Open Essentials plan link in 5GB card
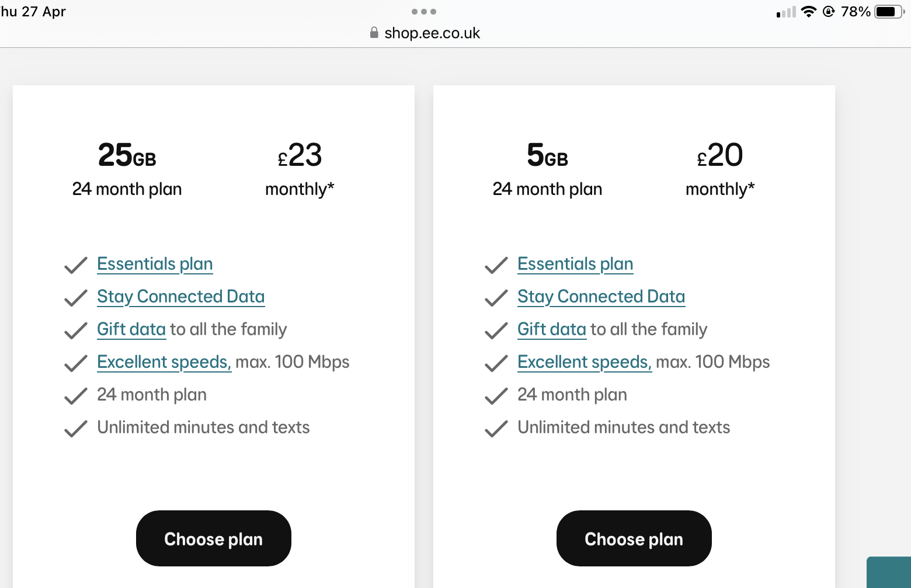Viewport: 911px width, 588px height. point(575,264)
